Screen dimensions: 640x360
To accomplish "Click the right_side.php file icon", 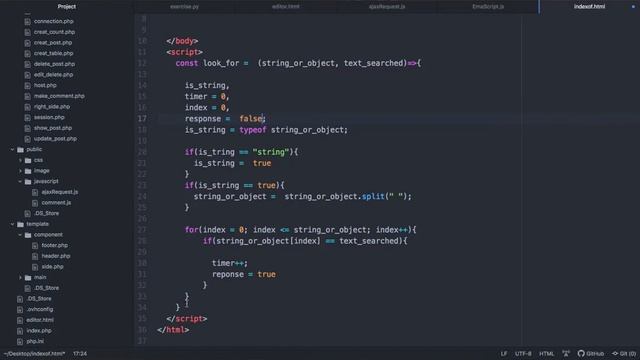I will (x=27, y=107).
